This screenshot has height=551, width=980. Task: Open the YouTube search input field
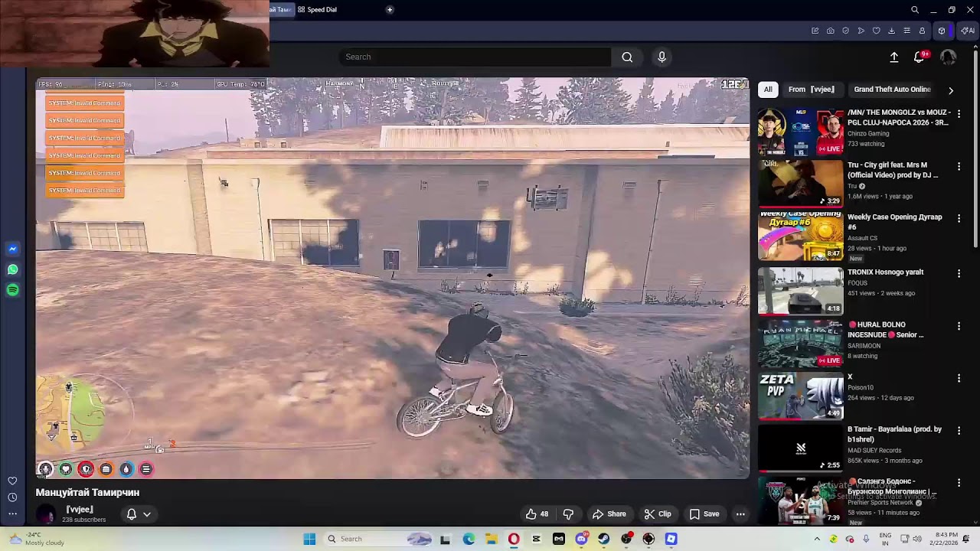[x=475, y=57]
